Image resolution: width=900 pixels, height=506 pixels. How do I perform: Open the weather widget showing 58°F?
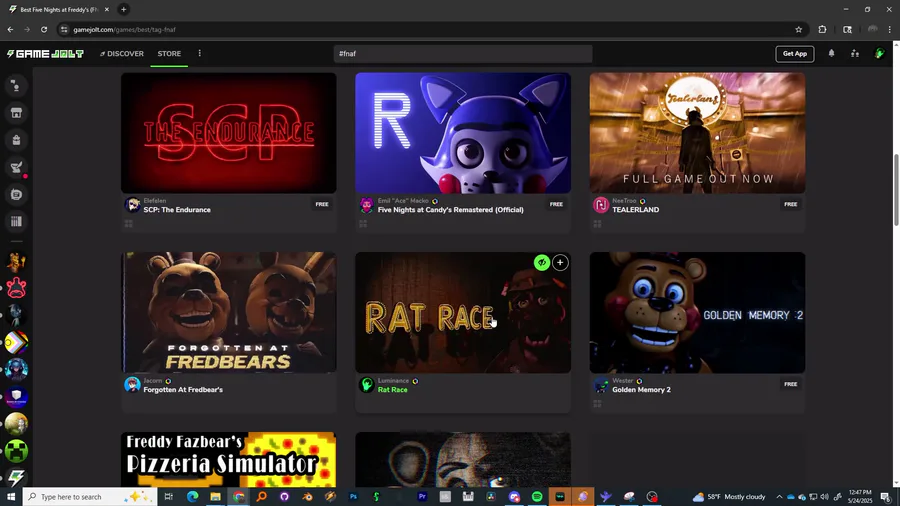[729, 497]
